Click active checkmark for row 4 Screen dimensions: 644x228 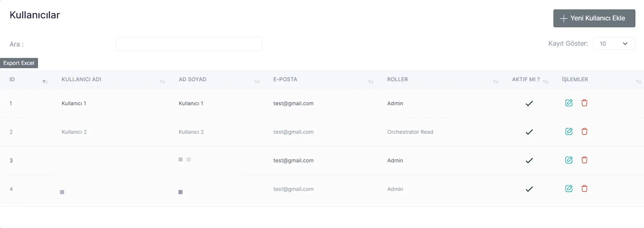coord(529,189)
